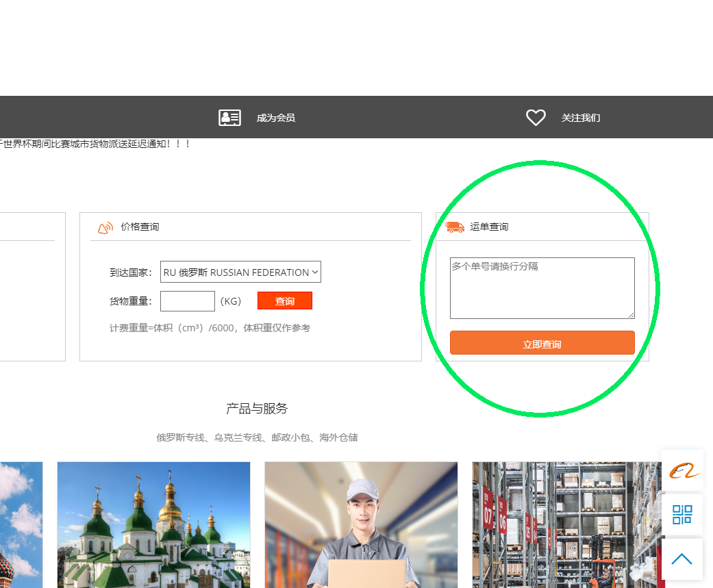Click the 到达国家 label
Screen dimensions: 713x588
pos(131,272)
